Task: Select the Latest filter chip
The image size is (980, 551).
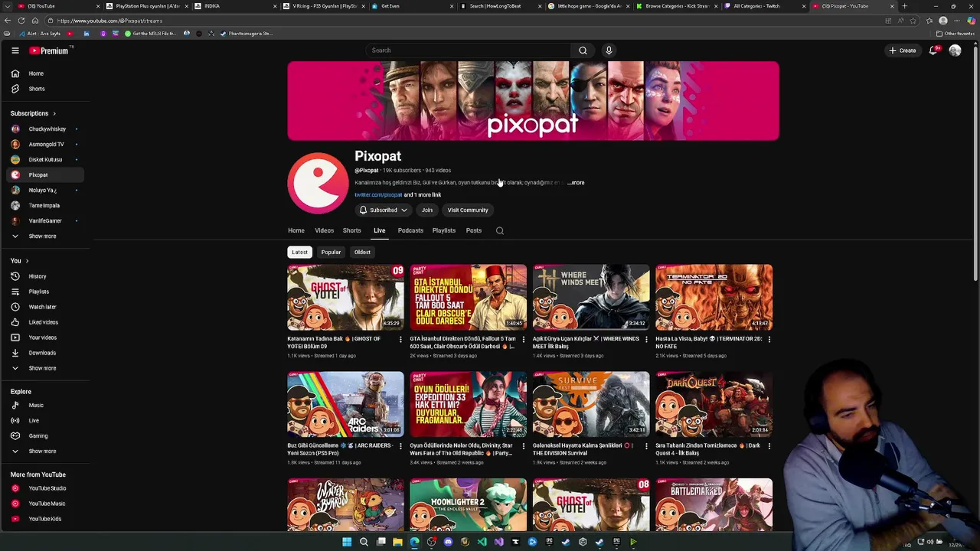Action: 299,252
